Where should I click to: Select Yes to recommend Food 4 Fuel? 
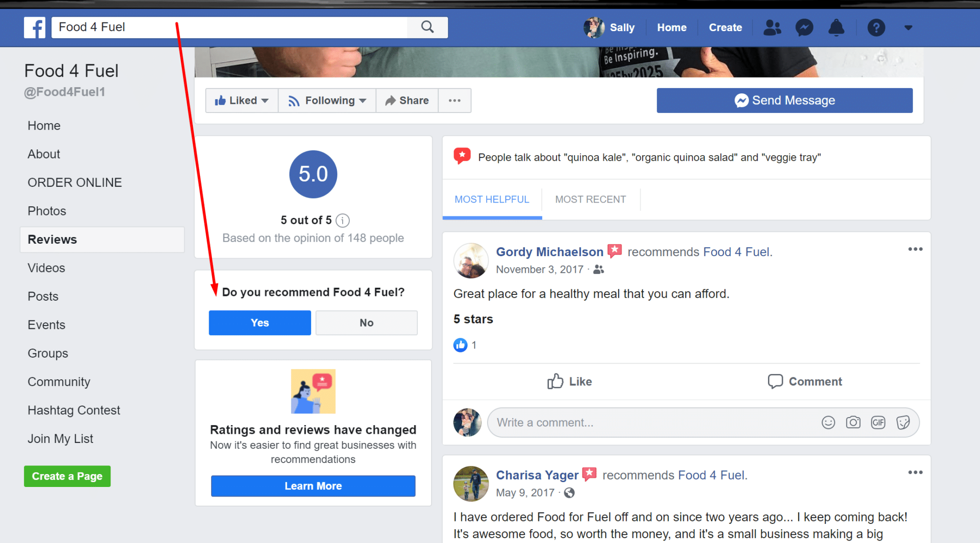[x=259, y=322]
